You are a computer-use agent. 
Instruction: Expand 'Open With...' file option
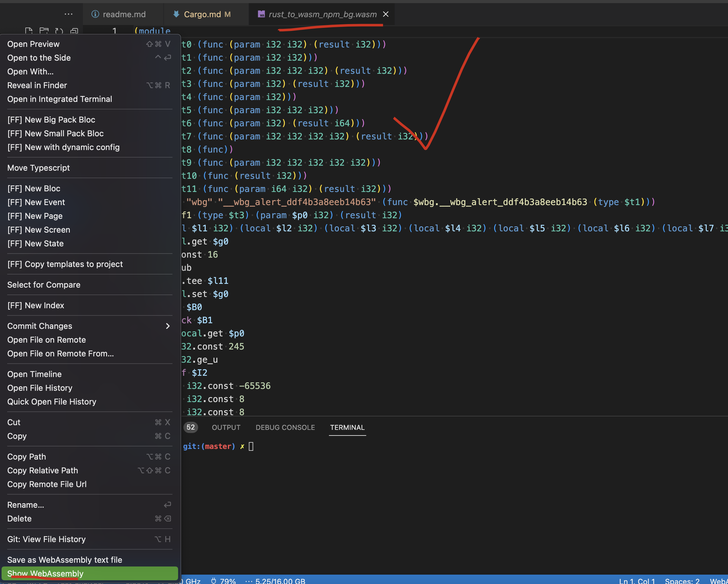coord(30,71)
